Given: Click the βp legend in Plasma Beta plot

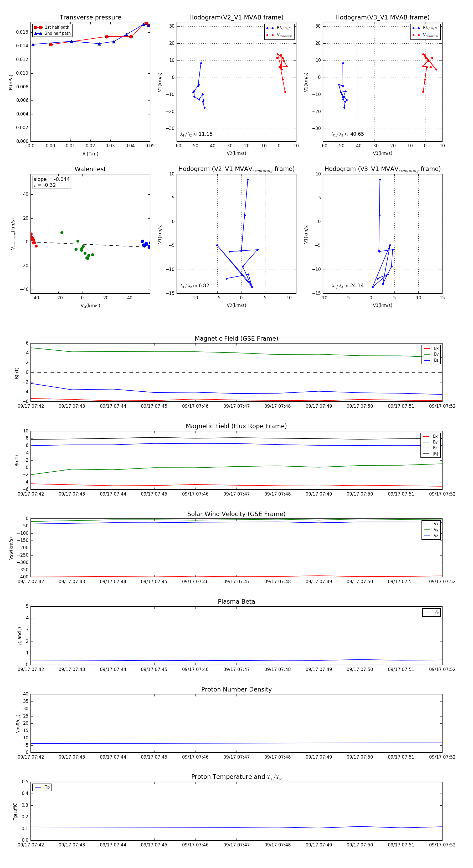Looking at the screenshot, I should click(432, 612).
